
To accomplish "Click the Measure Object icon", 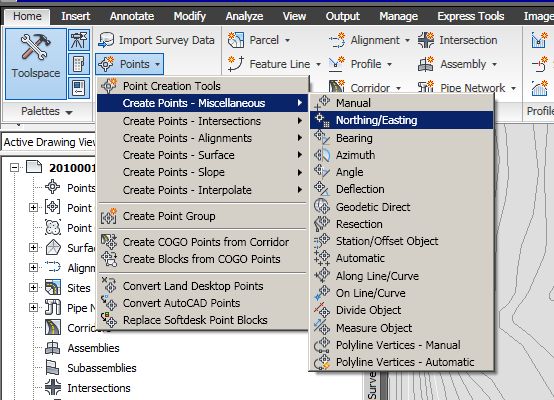I will point(322,327).
